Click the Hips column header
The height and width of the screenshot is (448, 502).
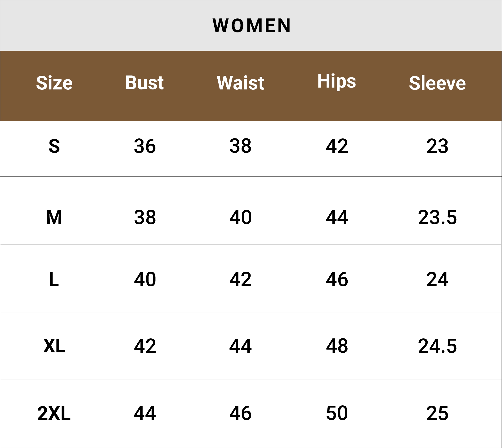tap(336, 81)
